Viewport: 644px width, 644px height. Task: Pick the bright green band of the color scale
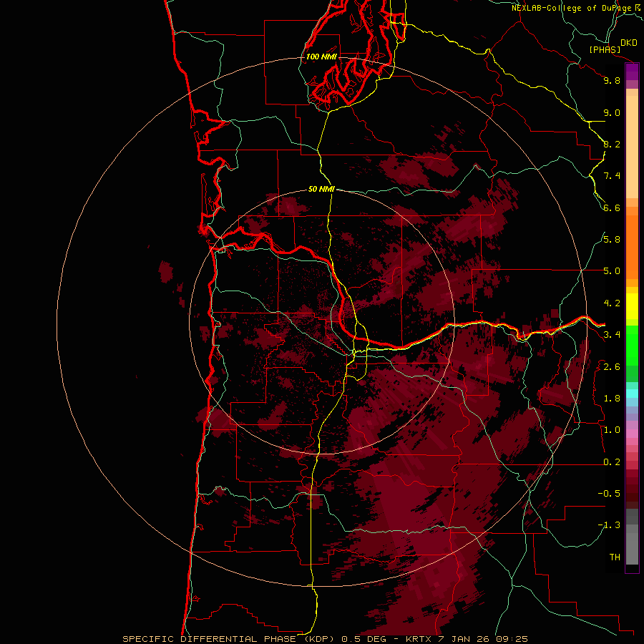(x=632, y=346)
